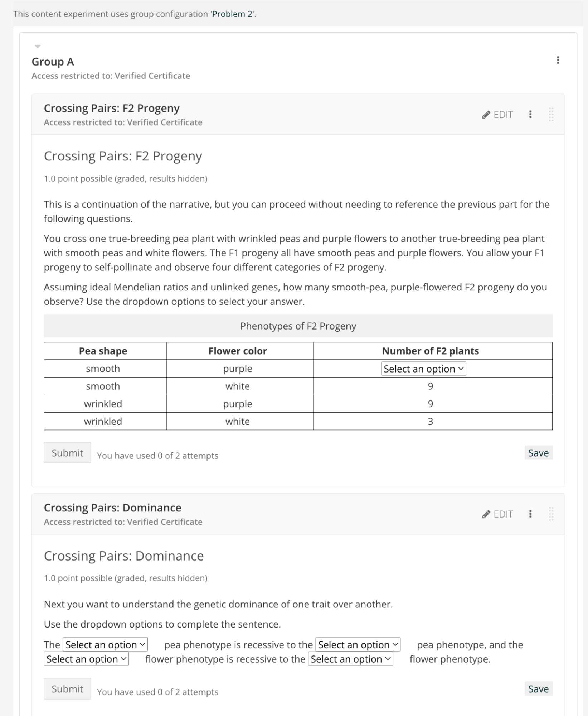Open the dominant flower phenotype dropdown
Viewport: 588px width, 716px height.
[350, 659]
